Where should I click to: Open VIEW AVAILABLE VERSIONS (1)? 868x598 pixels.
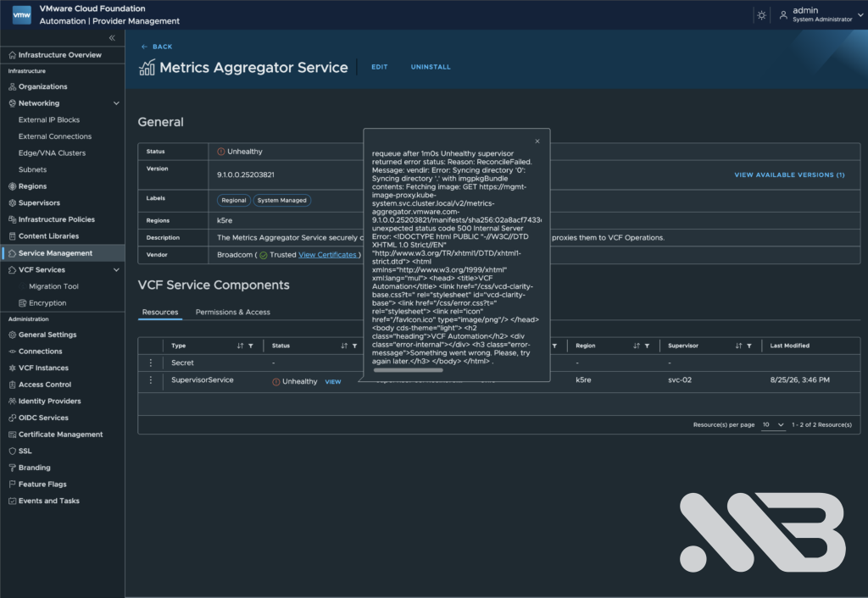(789, 174)
